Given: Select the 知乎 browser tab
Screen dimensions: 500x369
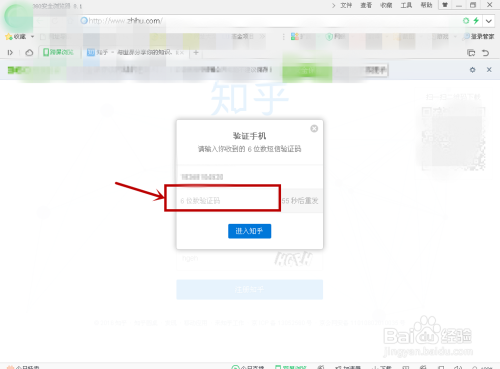Looking at the screenshot, I should pos(133,52).
